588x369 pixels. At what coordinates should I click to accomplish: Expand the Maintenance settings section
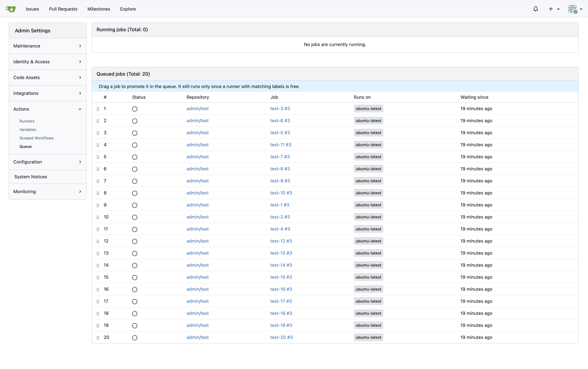click(47, 46)
